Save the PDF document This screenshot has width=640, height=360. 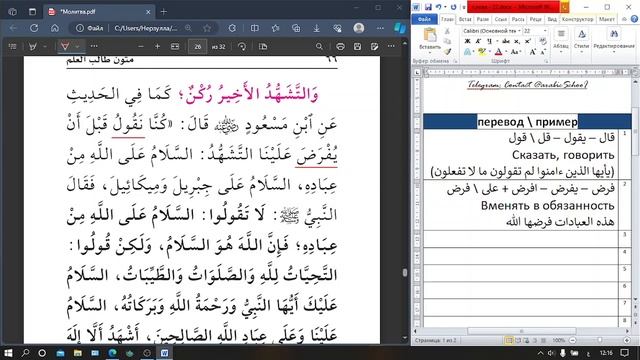[357, 47]
